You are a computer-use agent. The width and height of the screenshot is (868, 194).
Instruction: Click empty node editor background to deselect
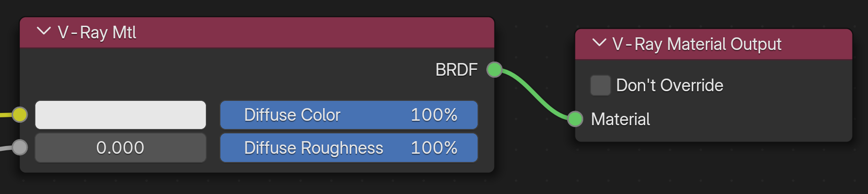pyautogui.click(x=678, y=170)
